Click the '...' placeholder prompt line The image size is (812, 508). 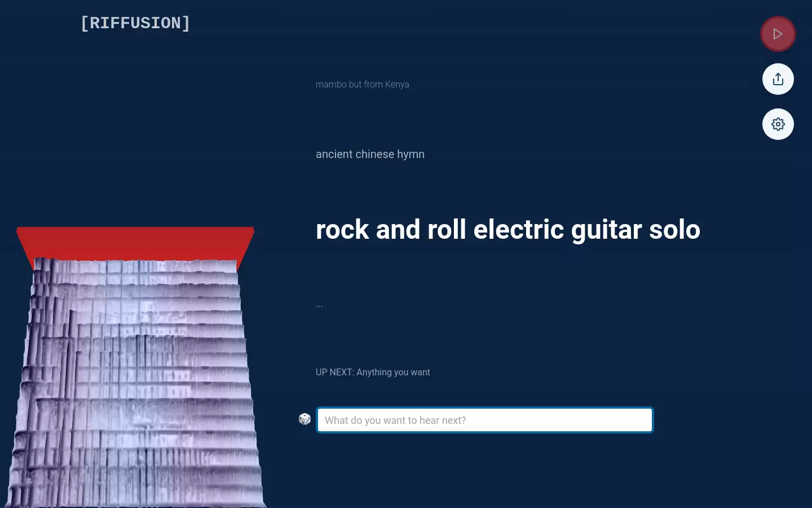tap(319, 305)
